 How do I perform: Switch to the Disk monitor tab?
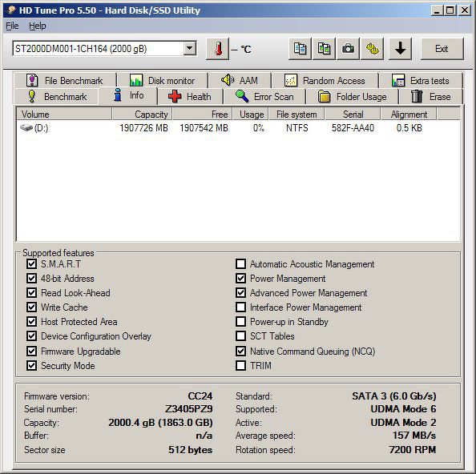pos(163,80)
